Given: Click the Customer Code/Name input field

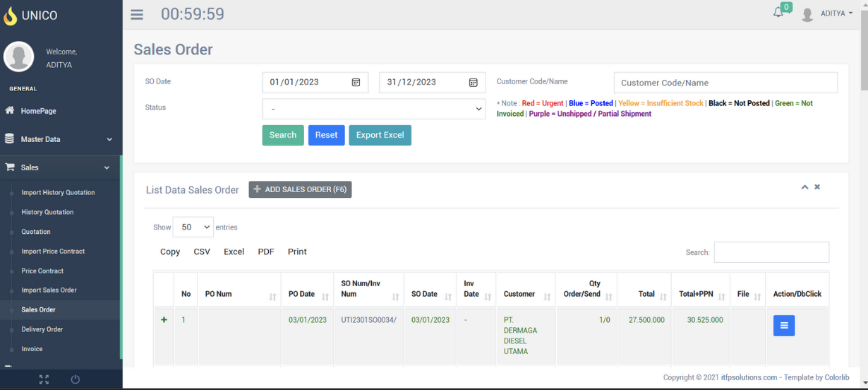Looking at the screenshot, I should pos(725,83).
